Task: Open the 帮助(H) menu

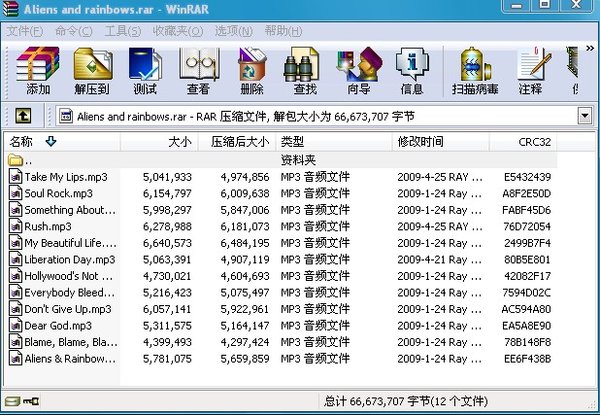Action: click(283, 31)
